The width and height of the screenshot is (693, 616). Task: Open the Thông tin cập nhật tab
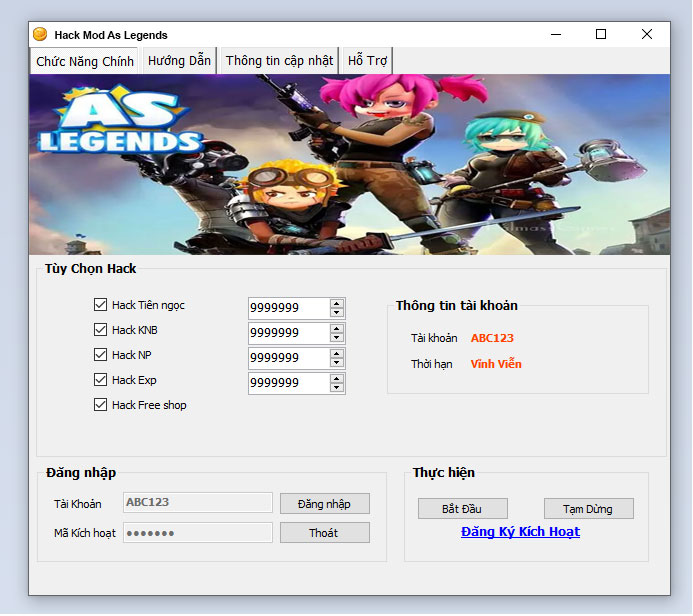click(279, 61)
